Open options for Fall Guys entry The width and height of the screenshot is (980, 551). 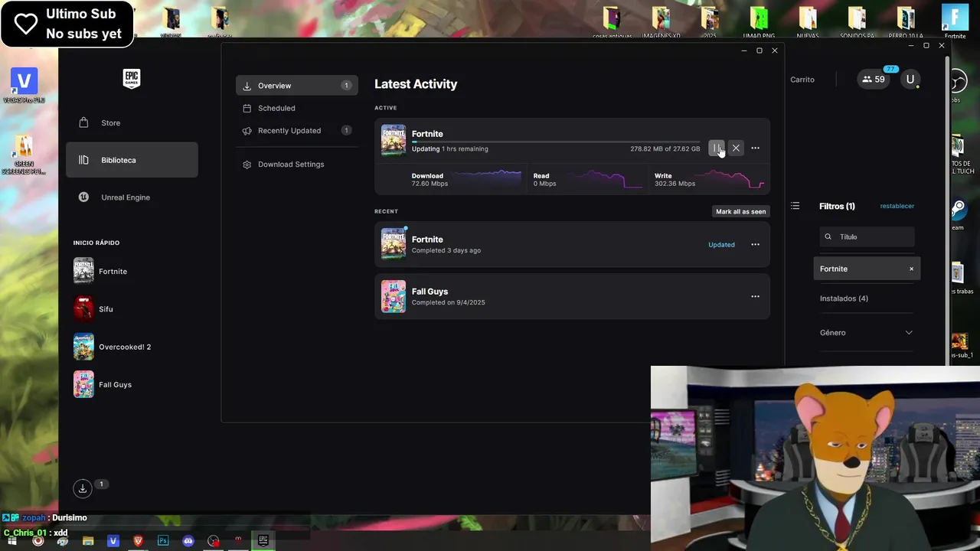point(755,297)
